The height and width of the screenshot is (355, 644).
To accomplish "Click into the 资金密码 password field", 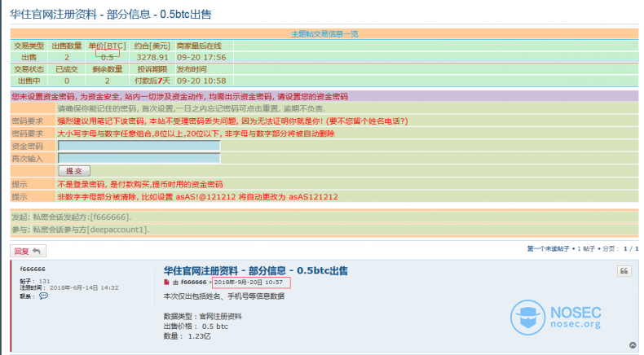I will [x=139, y=146].
